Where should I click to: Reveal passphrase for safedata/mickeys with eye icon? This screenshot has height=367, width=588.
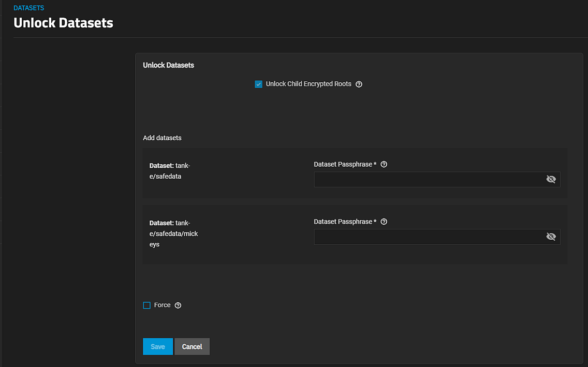(x=551, y=237)
